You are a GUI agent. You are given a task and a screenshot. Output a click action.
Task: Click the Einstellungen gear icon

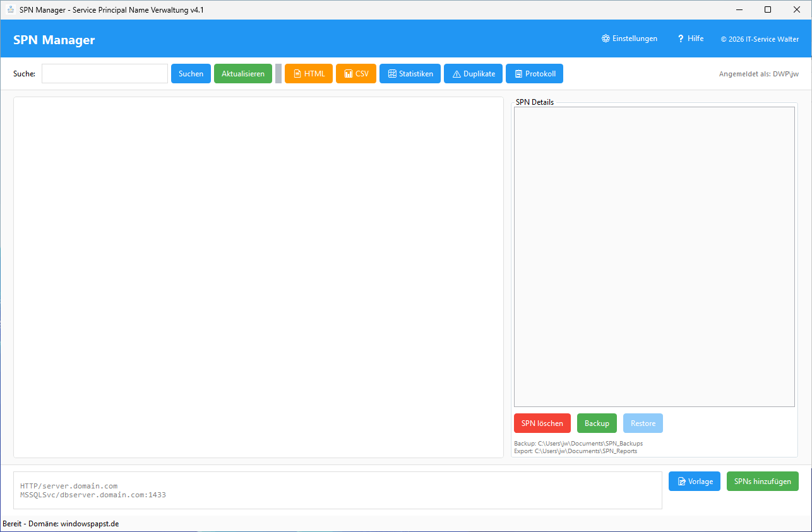click(606, 38)
